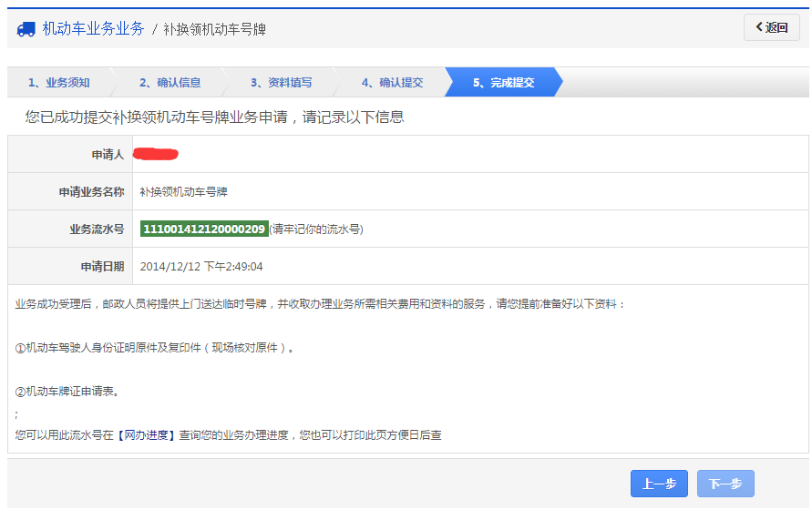This screenshot has height=510, width=812.
Task: Open step 3 资料填写
Action: (x=281, y=82)
